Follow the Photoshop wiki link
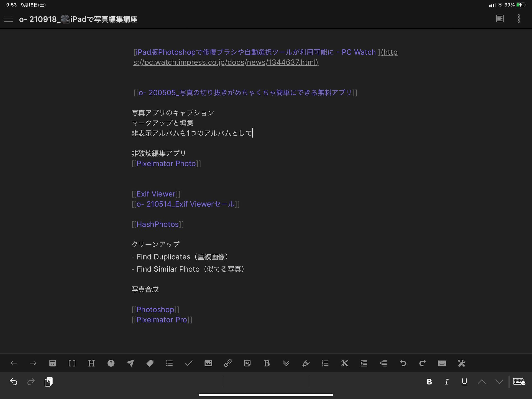Viewport: 532px width, 399px height. tap(155, 310)
